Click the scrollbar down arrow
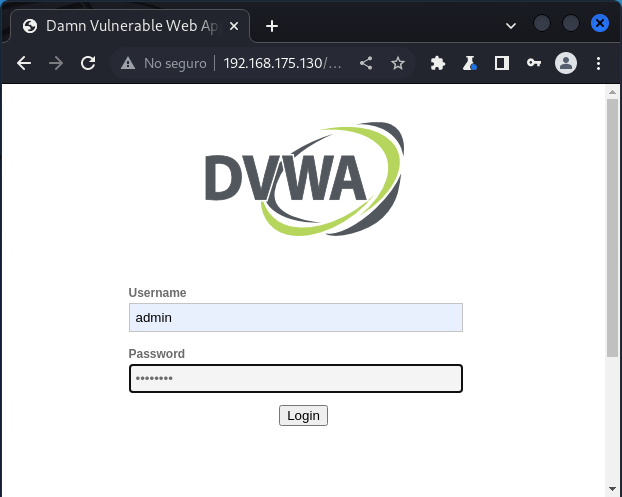 612,489
